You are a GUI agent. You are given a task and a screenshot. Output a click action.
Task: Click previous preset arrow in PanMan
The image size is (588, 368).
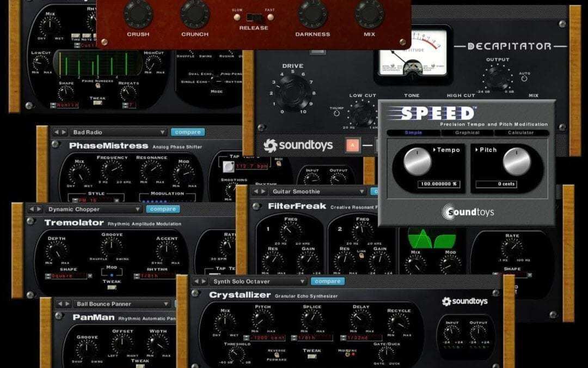click(x=60, y=304)
